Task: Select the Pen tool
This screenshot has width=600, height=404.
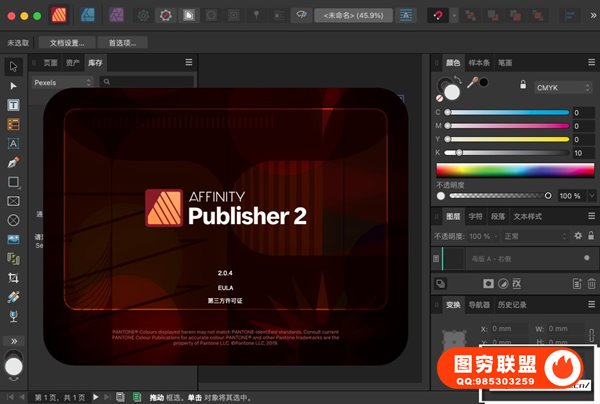Action: 14,162
